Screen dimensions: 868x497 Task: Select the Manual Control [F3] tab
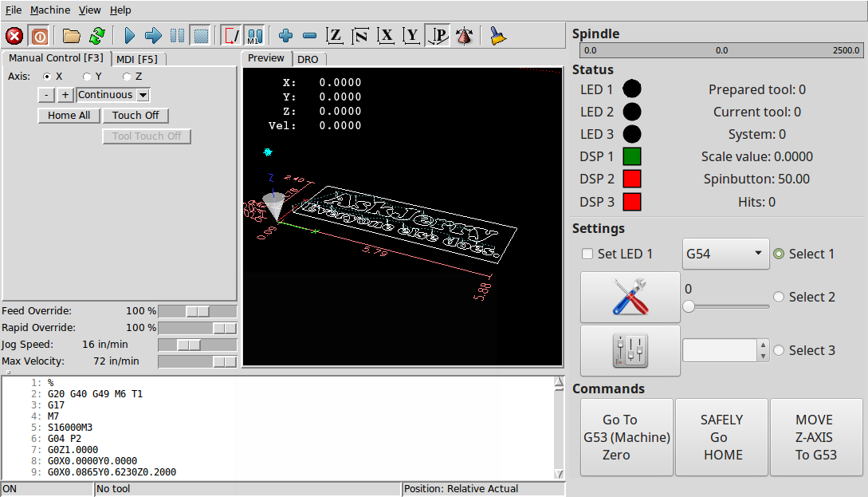tap(56, 57)
